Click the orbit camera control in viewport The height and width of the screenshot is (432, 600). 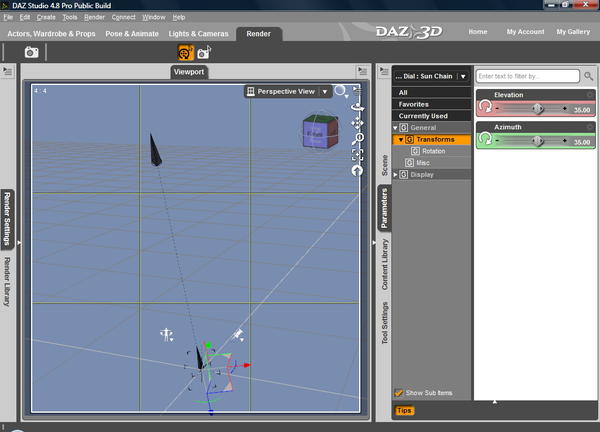[x=357, y=108]
